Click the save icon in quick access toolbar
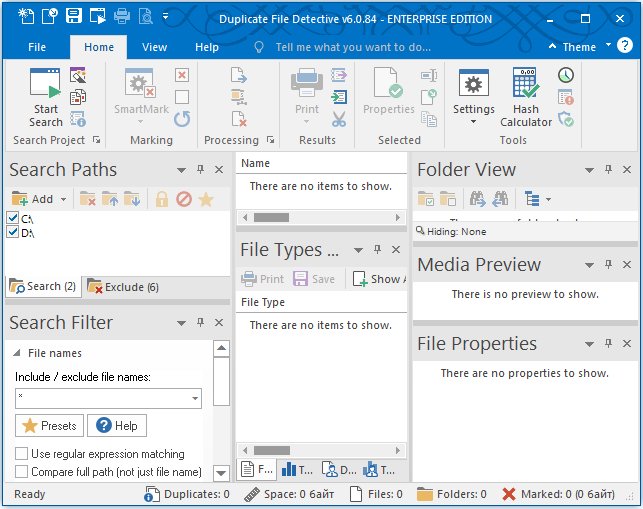Screen dimensions: 643x509 click(74, 16)
